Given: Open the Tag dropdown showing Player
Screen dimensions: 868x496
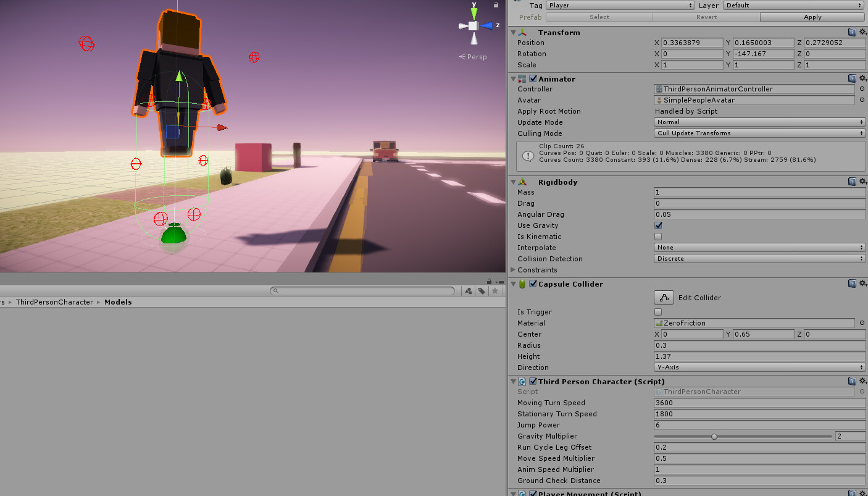Looking at the screenshot, I should click(x=619, y=5).
